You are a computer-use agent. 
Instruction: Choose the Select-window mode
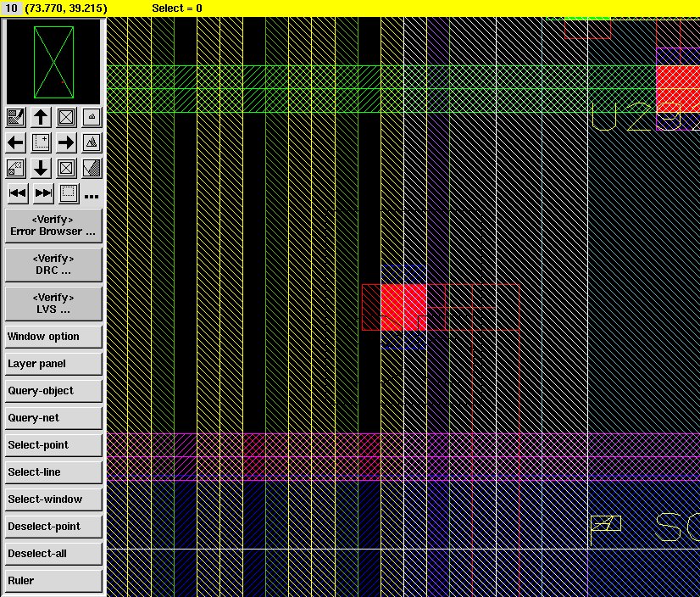[x=53, y=499]
